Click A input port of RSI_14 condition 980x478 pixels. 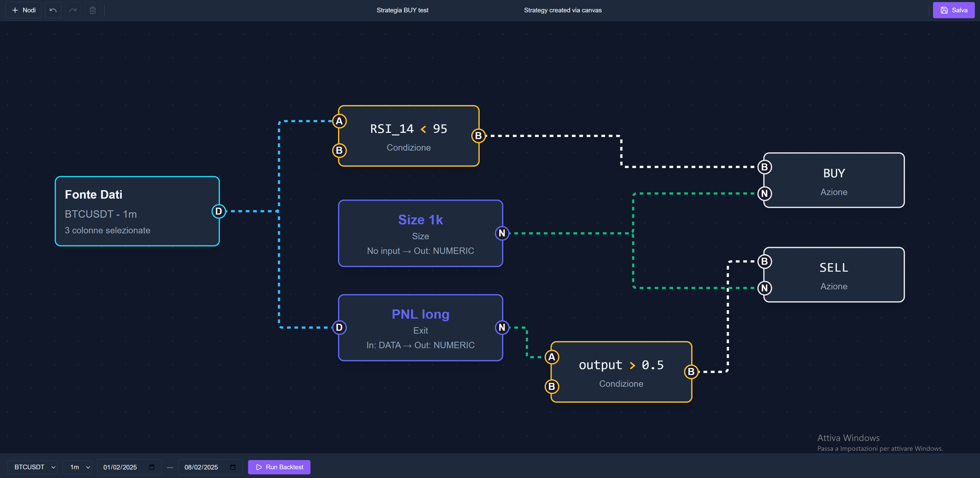339,121
